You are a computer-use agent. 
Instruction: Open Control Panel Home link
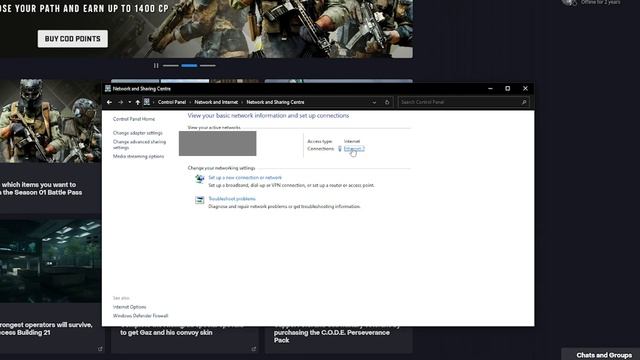coord(134,119)
